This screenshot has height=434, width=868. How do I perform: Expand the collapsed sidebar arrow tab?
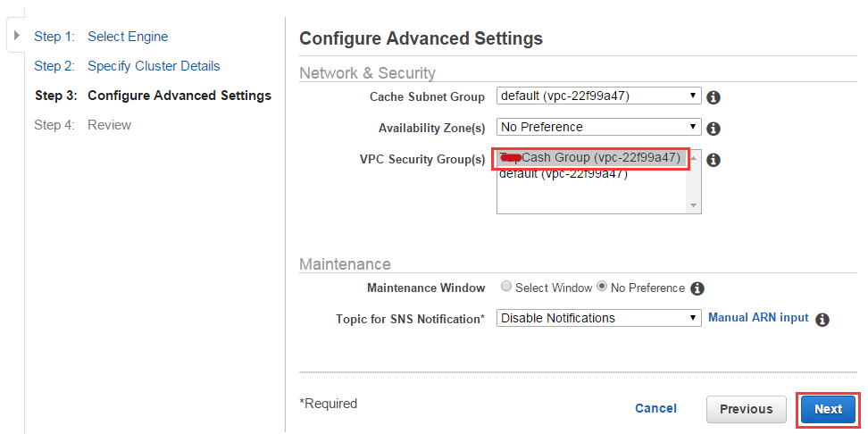(x=16, y=36)
